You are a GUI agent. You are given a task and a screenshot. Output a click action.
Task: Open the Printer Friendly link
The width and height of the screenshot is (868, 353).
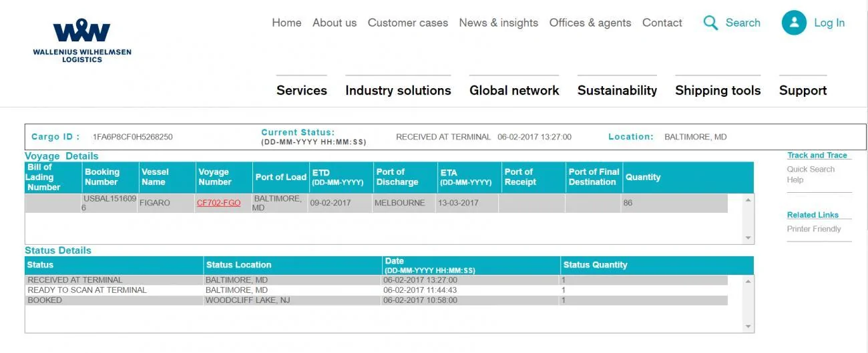point(814,229)
